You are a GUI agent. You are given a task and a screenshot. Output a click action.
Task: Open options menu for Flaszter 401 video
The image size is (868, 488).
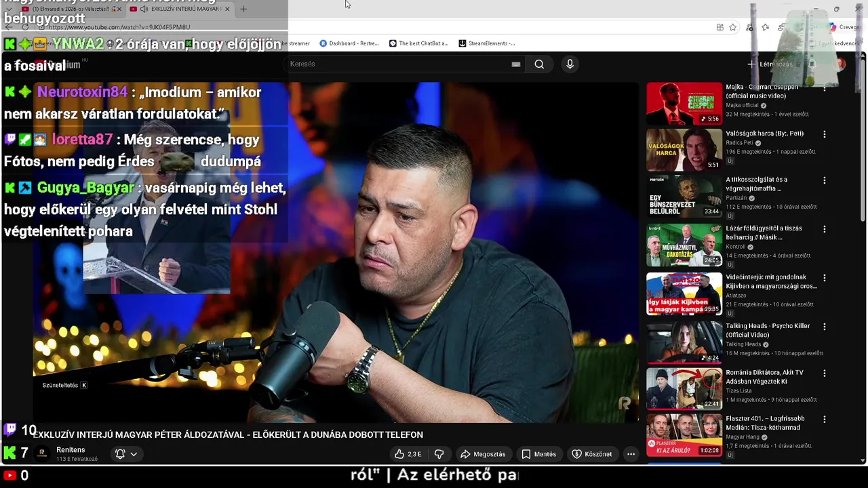point(825,420)
